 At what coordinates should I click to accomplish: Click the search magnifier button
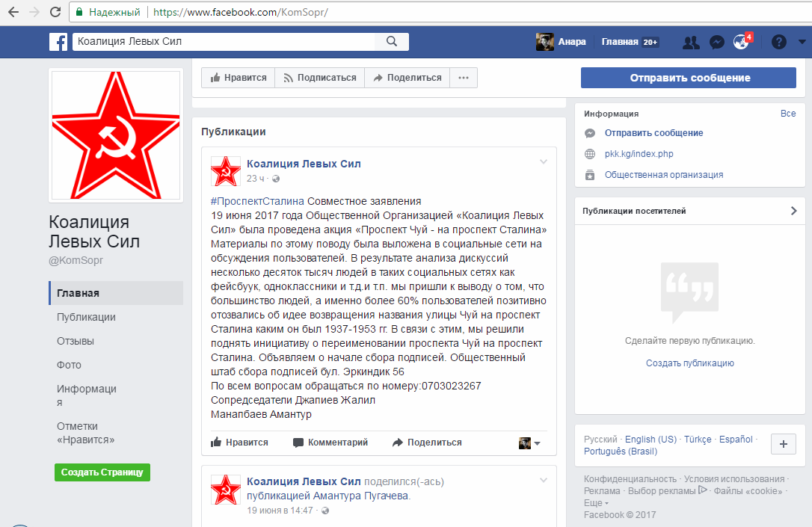(x=391, y=42)
